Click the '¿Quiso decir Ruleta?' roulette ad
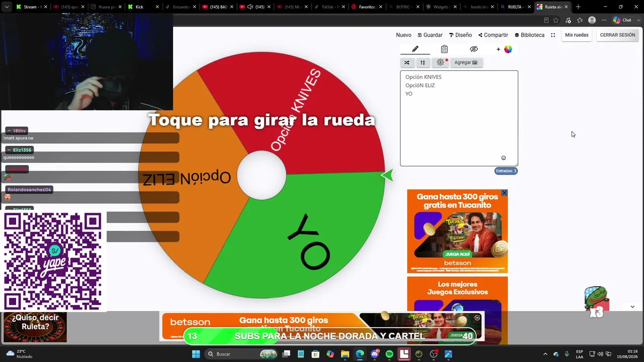The height and width of the screenshot is (362, 644). coord(35,327)
